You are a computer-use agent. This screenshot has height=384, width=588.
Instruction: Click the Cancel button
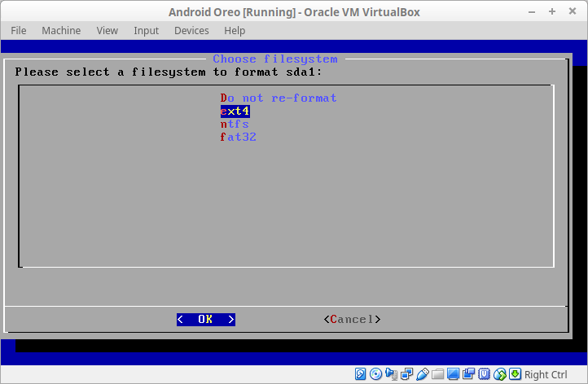352,320
